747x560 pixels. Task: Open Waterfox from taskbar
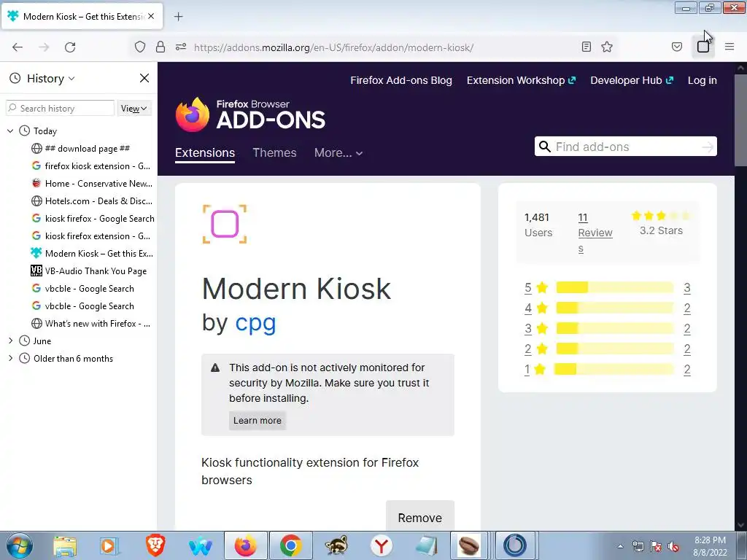click(x=201, y=545)
